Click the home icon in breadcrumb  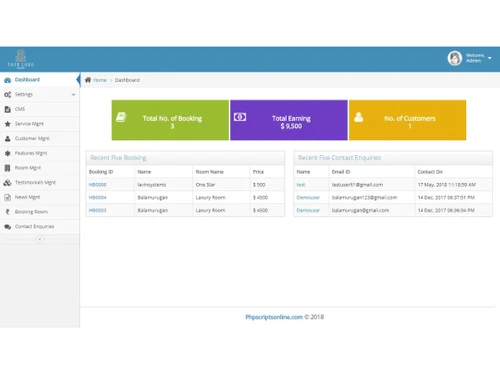[x=88, y=80]
